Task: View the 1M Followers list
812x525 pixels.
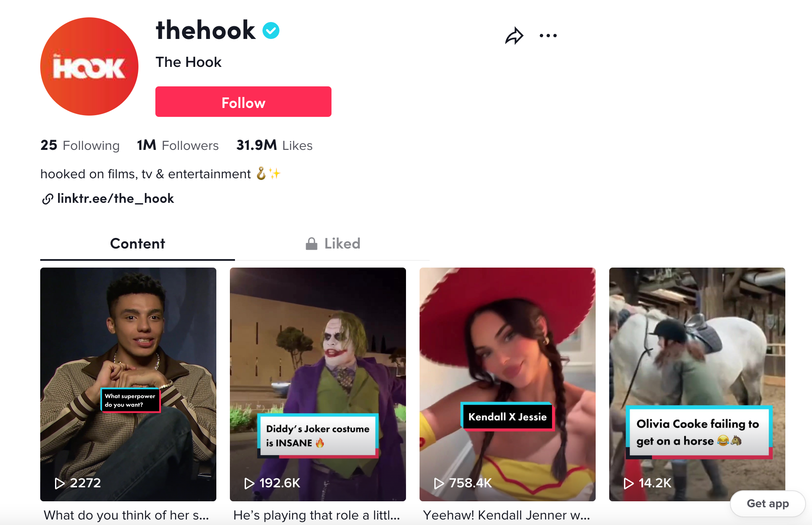Action: click(178, 145)
